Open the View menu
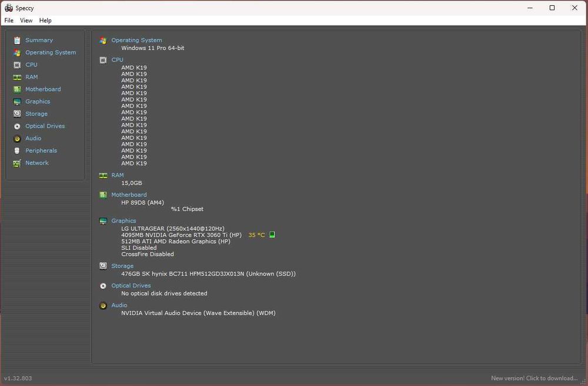The height and width of the screenshot is (386, 588). point(26,20)
